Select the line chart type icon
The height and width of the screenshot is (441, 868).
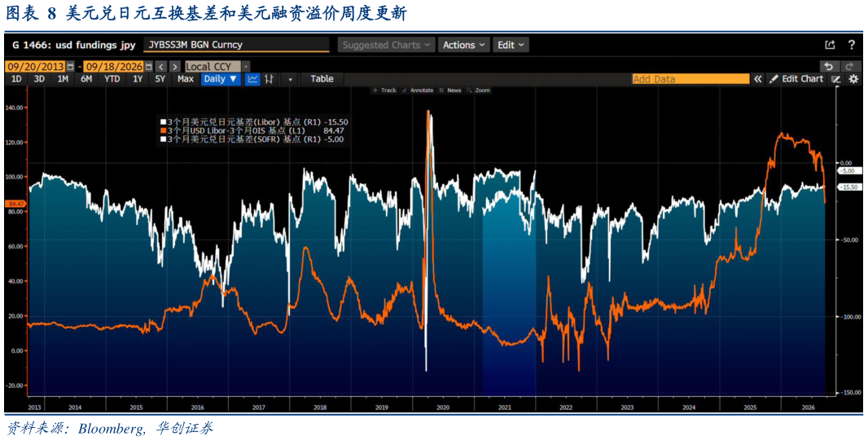[252, 79]
